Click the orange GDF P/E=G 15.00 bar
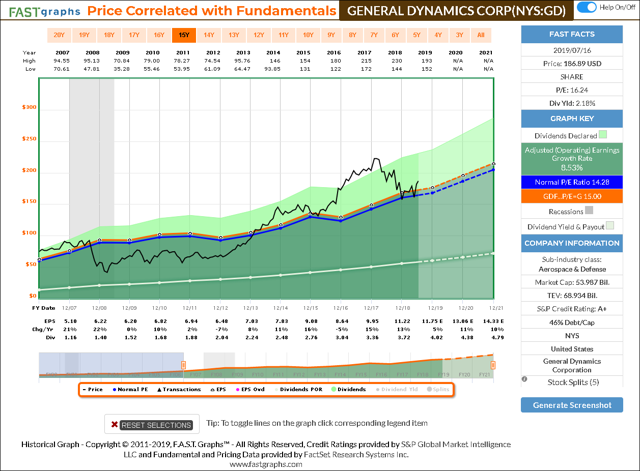This screenshot has width=640, height=471. (x=572, y=196)
